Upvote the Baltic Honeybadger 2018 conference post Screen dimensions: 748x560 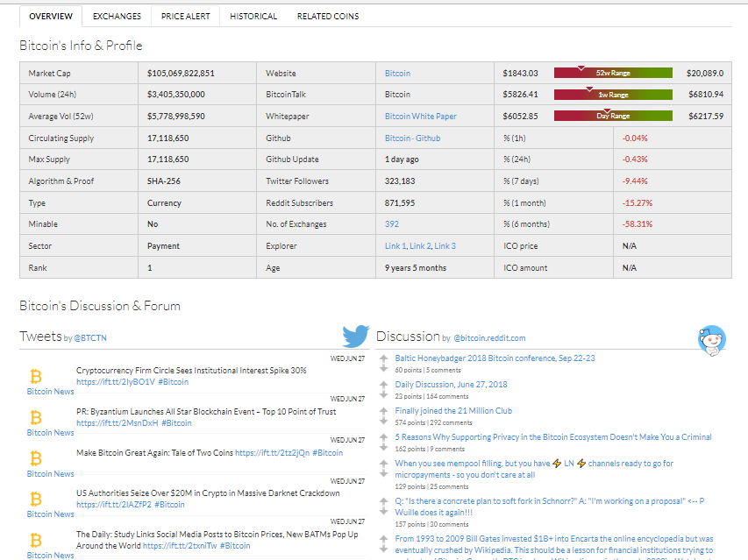(x=383, y=358)
